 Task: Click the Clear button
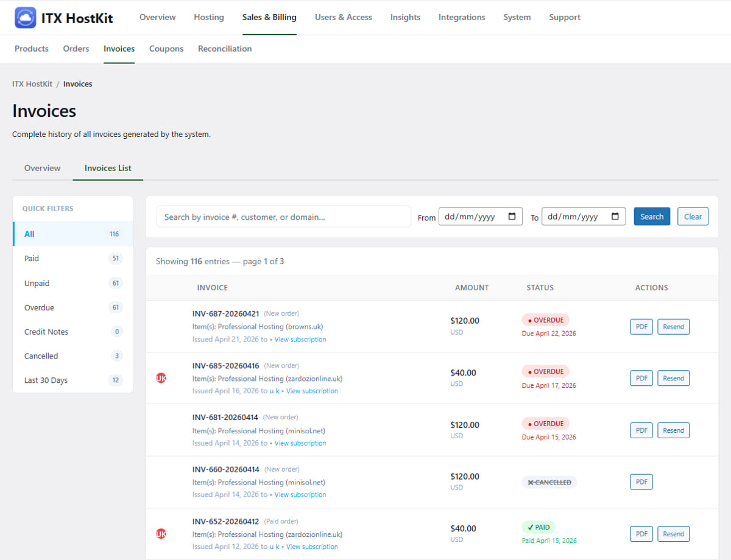point(693,217)
